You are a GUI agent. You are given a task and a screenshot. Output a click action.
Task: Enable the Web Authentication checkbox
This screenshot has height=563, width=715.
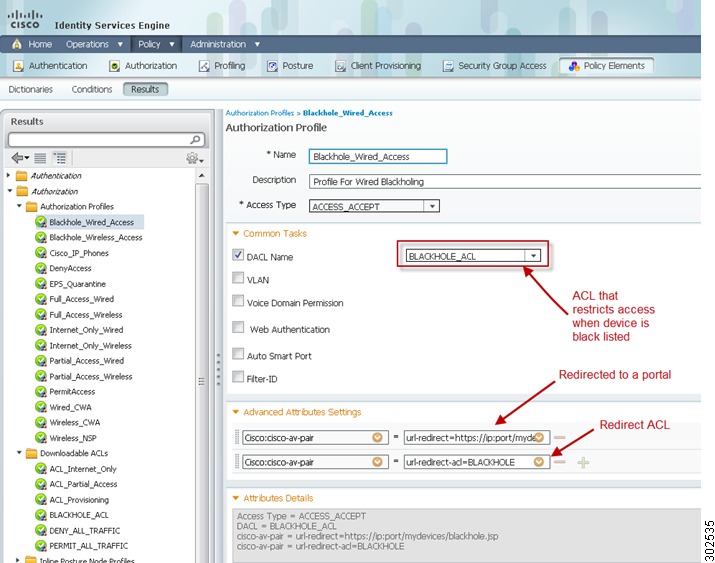(x=238, y=327)
